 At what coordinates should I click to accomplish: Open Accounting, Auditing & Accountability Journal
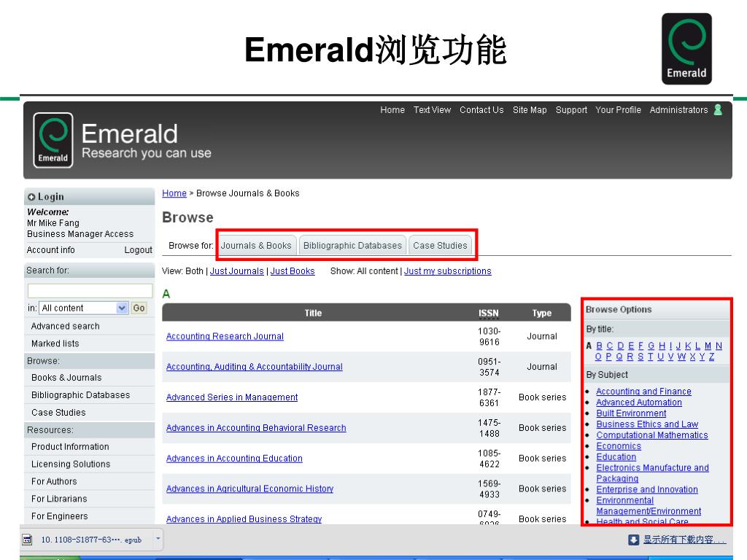click(255, 367)
